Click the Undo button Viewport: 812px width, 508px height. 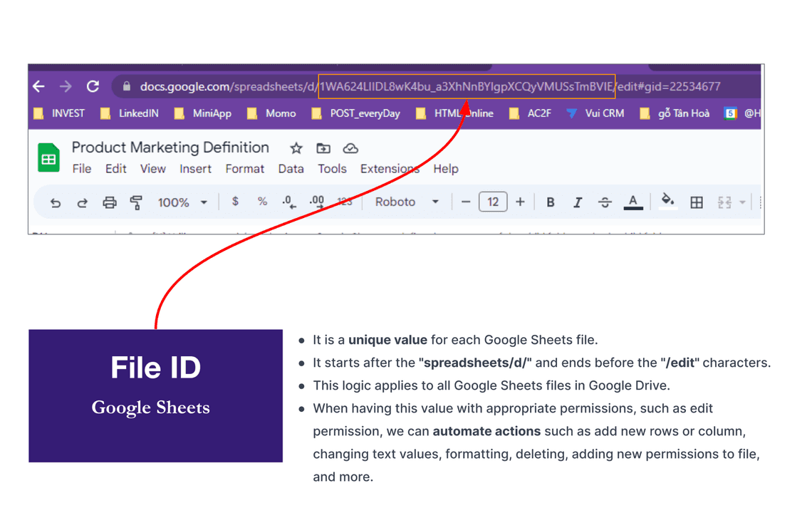[56, 202]
